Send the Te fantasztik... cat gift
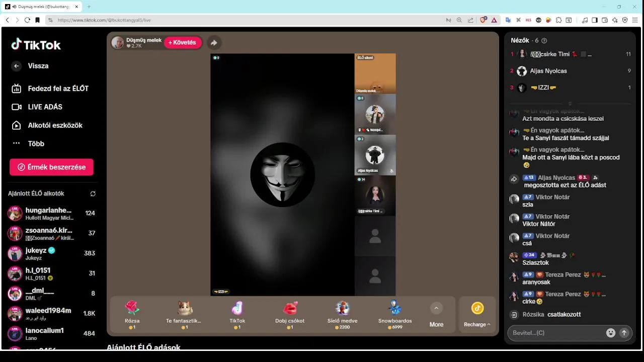644x362 pixels. (x=184, y=314)
